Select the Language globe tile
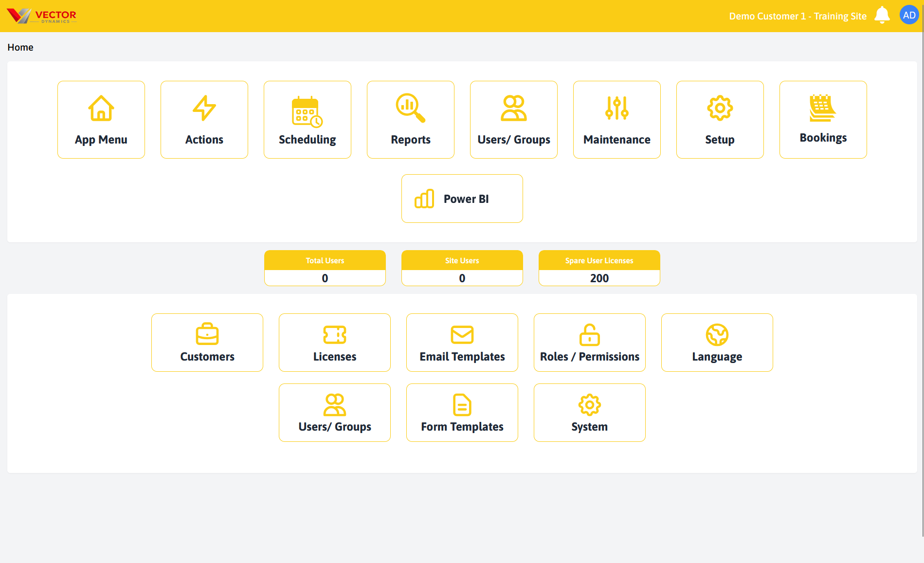Viewport: 924px width, 563px height. [x=717, y=343]
